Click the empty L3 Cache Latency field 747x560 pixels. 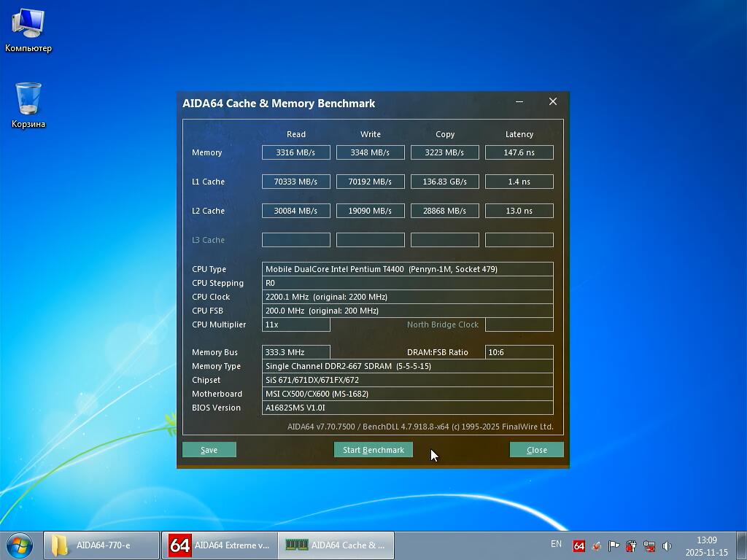519,239
